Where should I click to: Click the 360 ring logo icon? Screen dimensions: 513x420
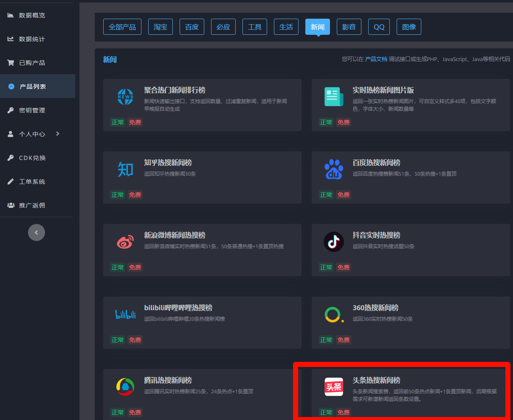tap(333, 314)
